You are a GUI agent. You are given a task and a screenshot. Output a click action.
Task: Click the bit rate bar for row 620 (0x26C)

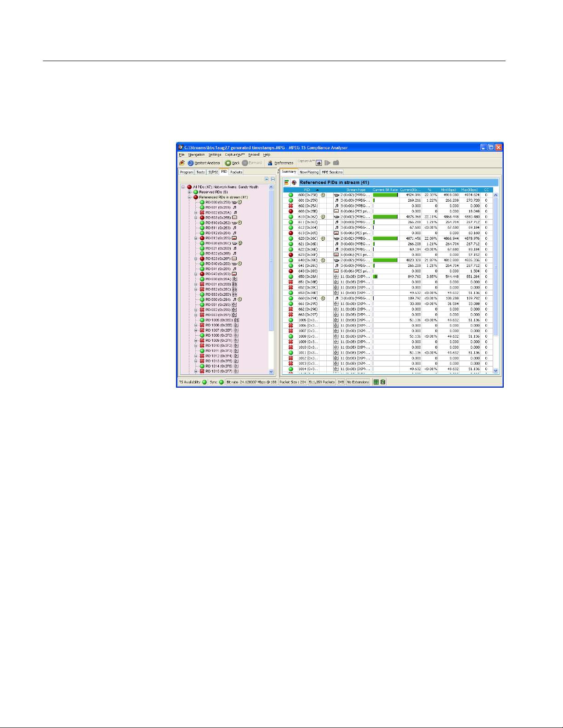tap(385, 238)
